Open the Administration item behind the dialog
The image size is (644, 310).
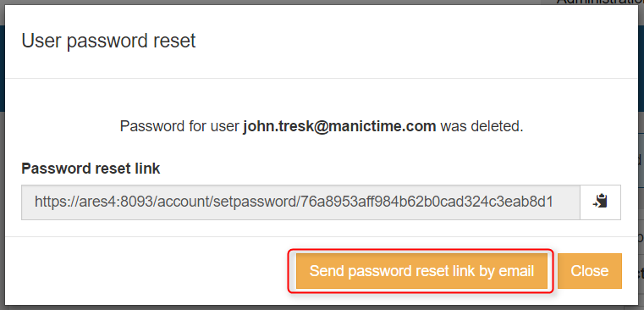point(600,2)
